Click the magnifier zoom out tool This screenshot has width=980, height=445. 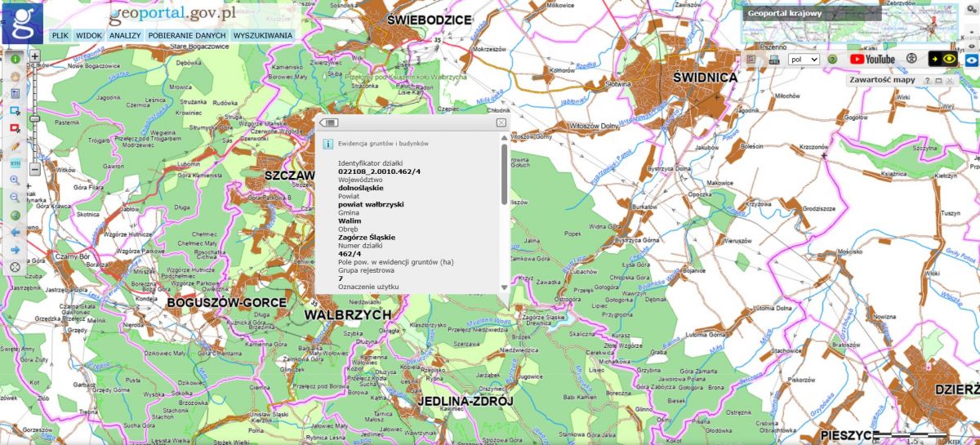15,198
